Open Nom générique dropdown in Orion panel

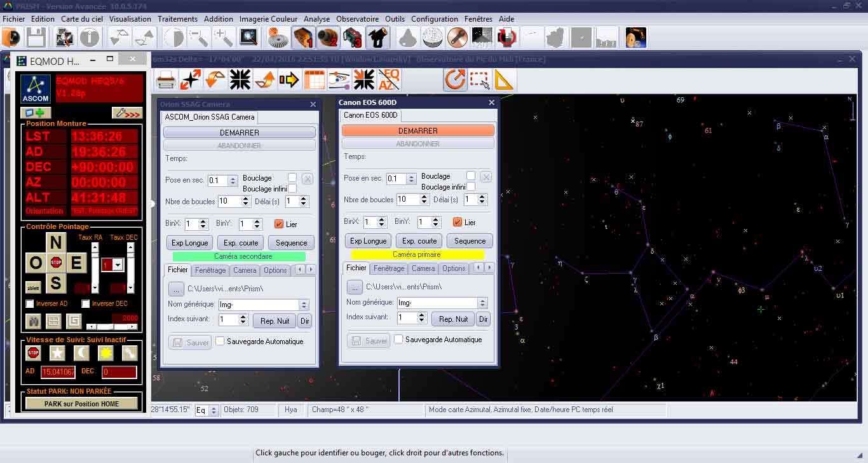pyautogui.click(x=304, y=305)
